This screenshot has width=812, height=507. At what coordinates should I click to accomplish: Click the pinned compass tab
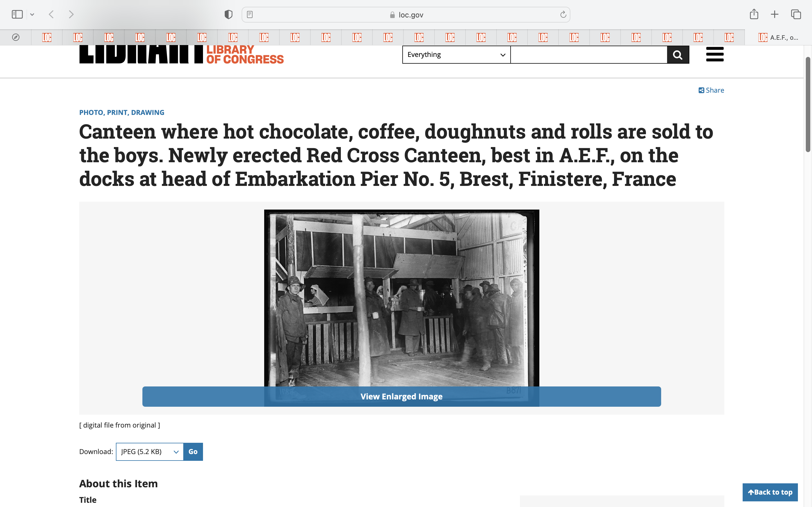click(x=16, y=37)
